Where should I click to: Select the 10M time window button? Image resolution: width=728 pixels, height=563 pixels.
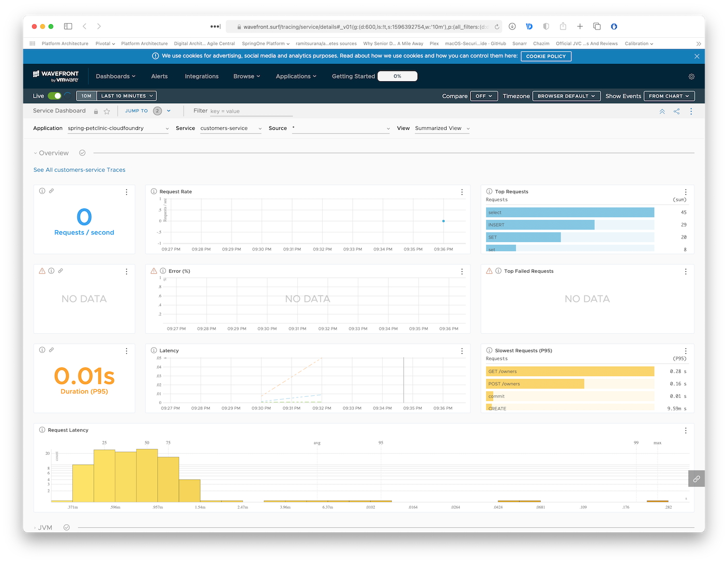click(86, 96)
